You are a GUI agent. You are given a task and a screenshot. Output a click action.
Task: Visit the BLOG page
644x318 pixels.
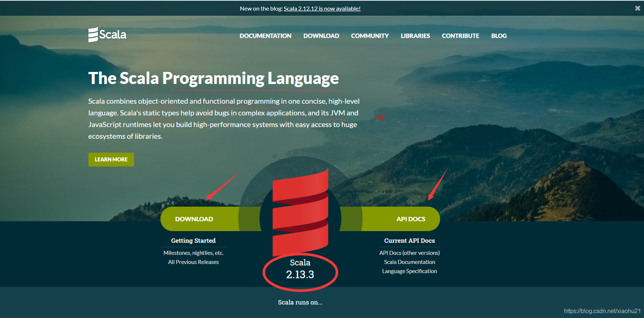click(x=499, y=36)
